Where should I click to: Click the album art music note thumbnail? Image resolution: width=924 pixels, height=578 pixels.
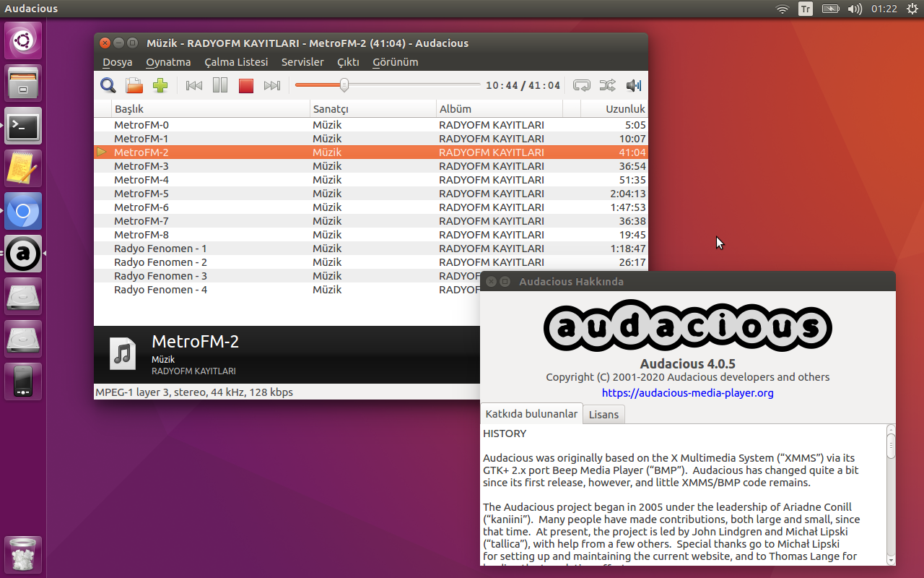pyautogui.click(x=123, y=354)
